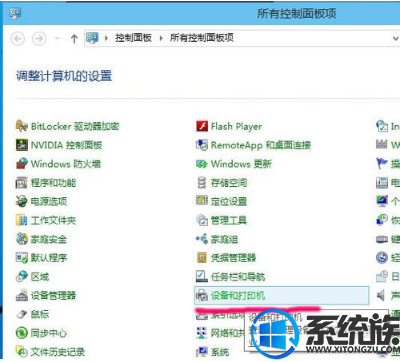Image resolution: width=400 pixels, height=362 pixels.
Task: Click the BitLocker 驱动器加密 link
Action: click(x=75, y=126)
